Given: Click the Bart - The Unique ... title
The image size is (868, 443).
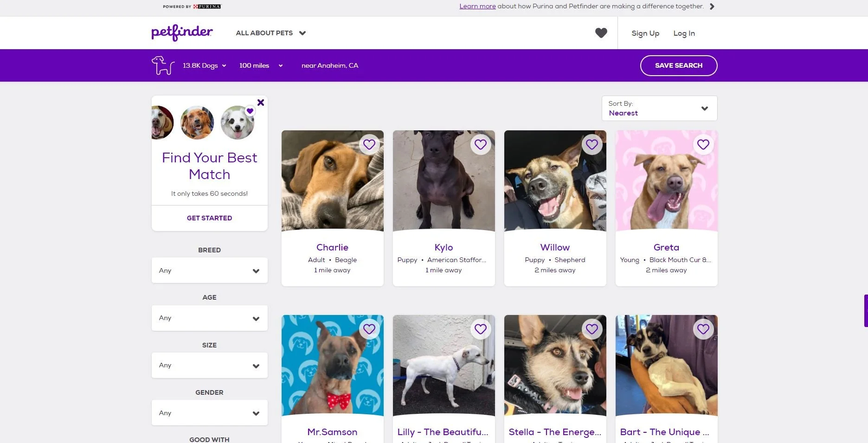Looking at the screenshot, I should tap(665, 432).
